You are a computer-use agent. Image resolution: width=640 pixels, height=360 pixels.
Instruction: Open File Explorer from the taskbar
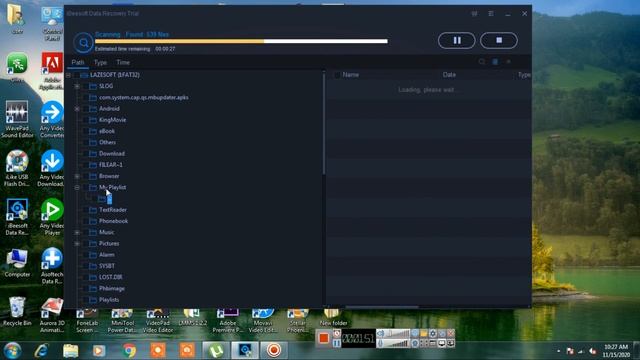click(71, 350)
